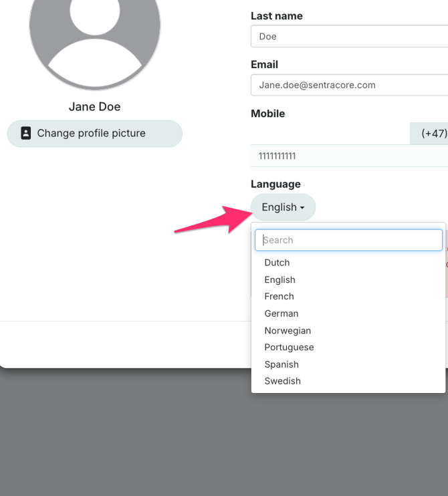Select French from the language options
This screenshot has width=448, height=496.
pyautogui.click(x=279, y=296)
